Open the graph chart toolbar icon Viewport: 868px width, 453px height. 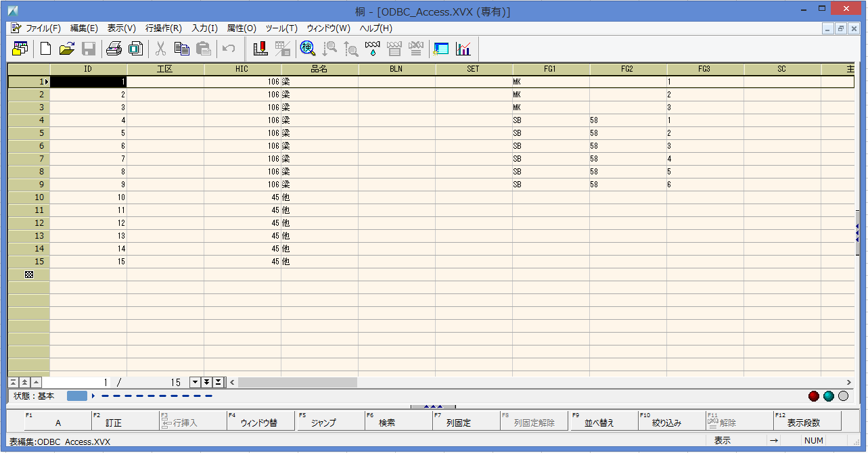(x=463, y=49)
